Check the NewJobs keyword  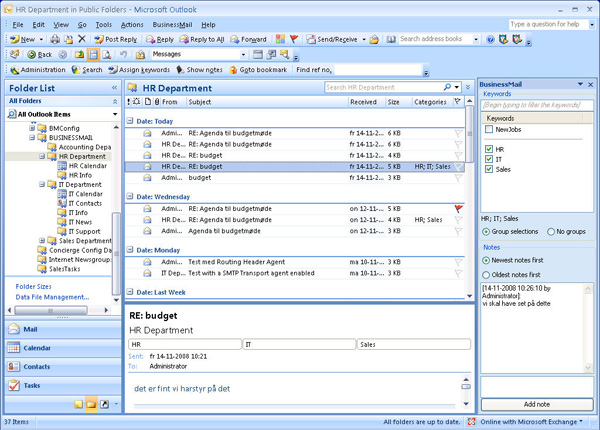pos(489,129)
